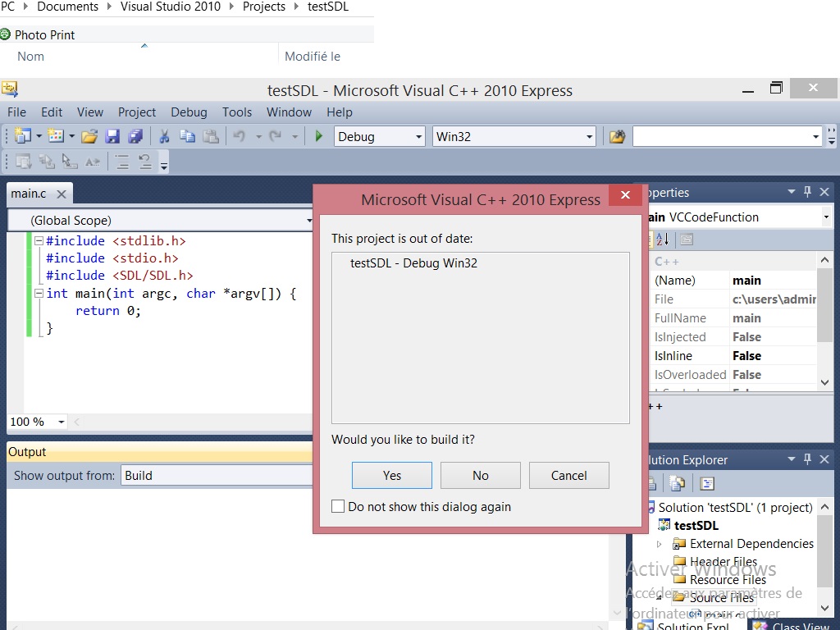Expand External Dependencies tree node
Viewport: 840px width, 630px height.
(x=659, y=544)
